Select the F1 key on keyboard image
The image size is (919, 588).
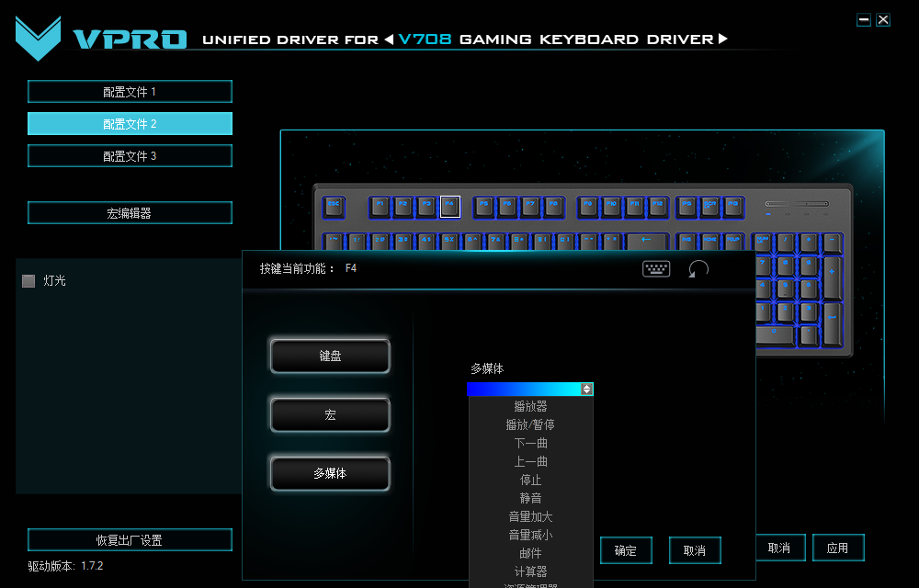click(x=380, y=207)
